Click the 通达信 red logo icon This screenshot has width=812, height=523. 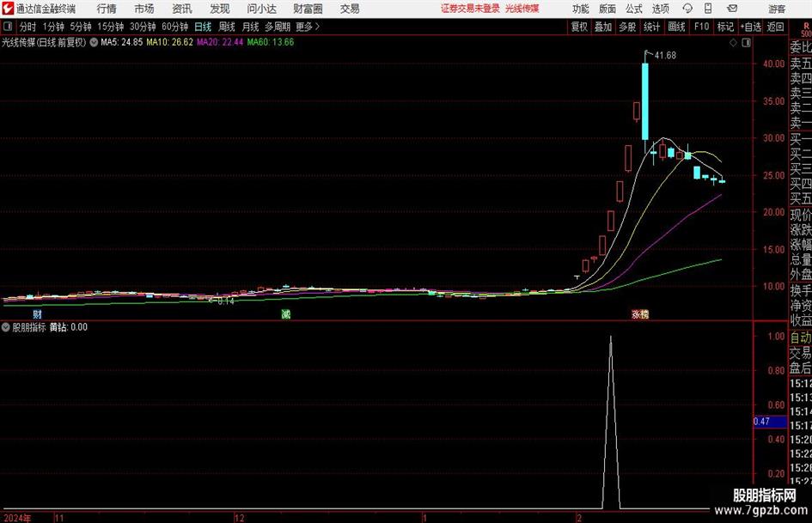pyautogui.click(x=8, y=9)
